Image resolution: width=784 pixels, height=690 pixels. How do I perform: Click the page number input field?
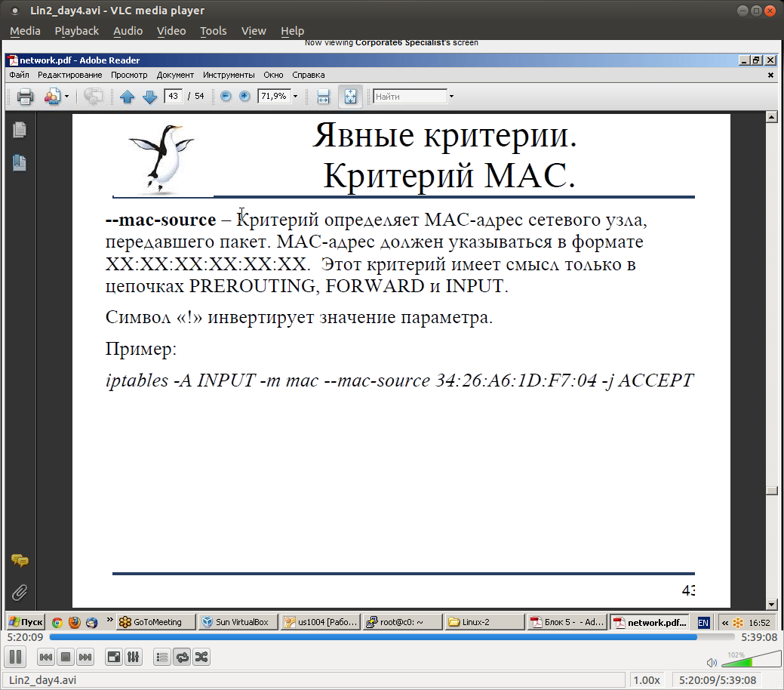click(x=173, y=96)
